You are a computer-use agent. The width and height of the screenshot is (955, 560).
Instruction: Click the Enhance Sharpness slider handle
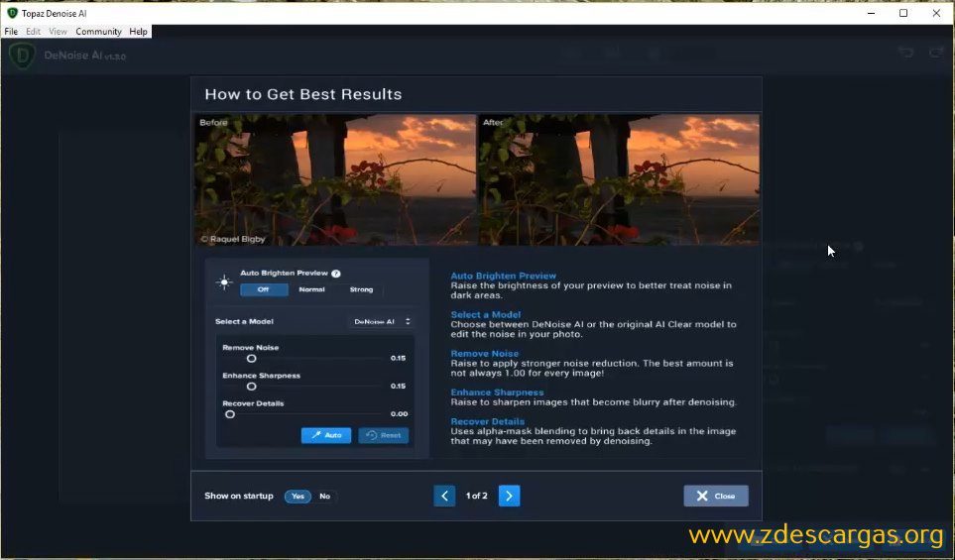point(251,387)
